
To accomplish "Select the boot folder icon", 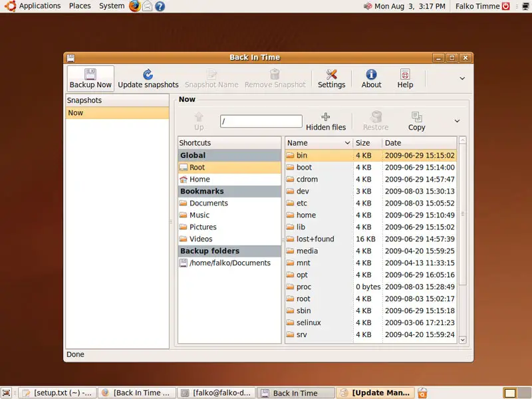I will pos(290,168).
